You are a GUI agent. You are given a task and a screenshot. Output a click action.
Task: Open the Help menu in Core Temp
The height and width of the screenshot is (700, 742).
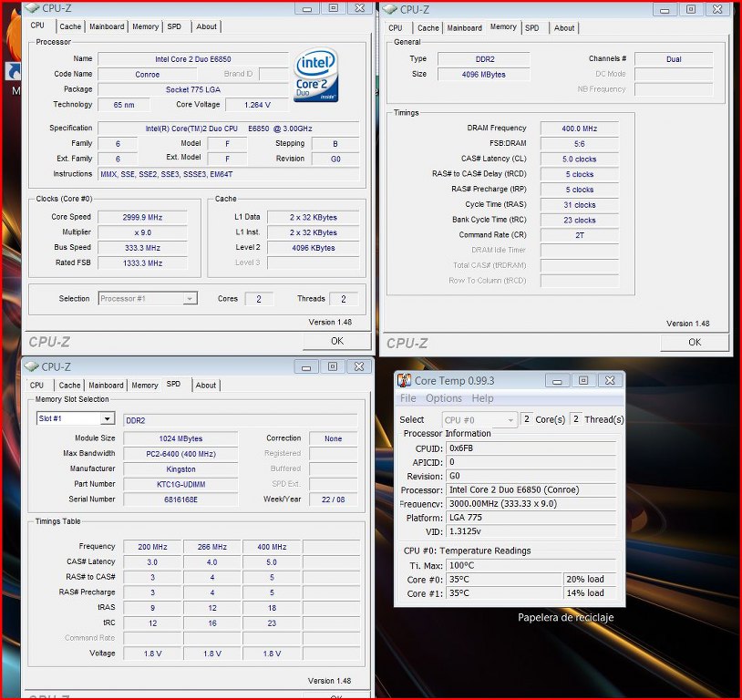(482, 398)
